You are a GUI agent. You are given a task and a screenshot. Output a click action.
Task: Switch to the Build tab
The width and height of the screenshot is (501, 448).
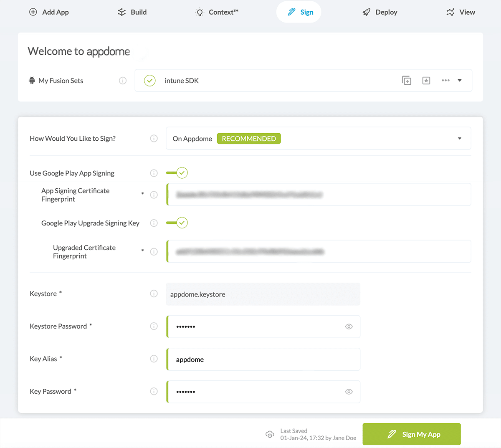point(132,12)
